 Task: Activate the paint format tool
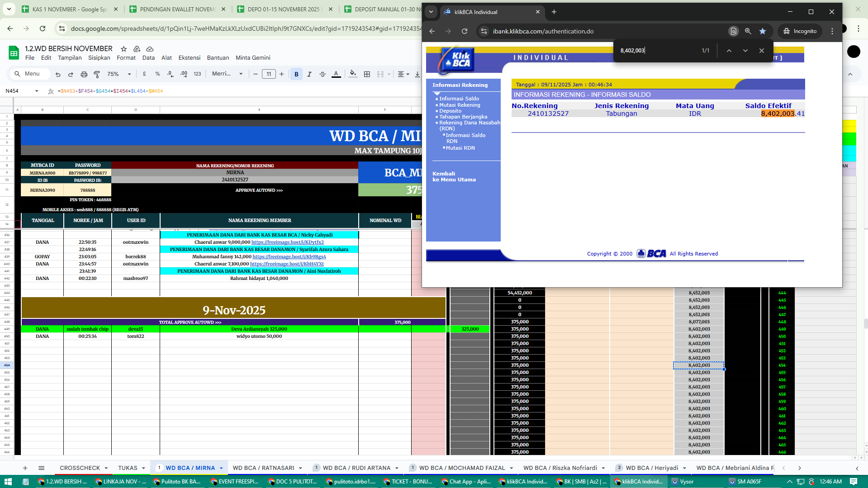(97, 74)
